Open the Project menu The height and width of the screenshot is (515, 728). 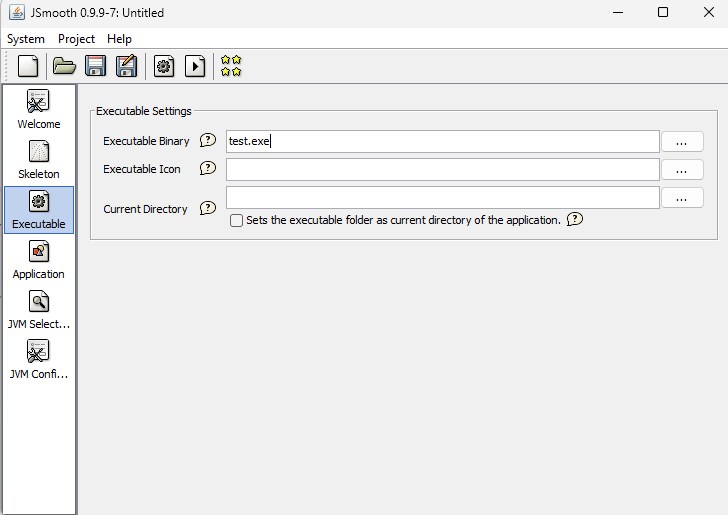[76, 39]
